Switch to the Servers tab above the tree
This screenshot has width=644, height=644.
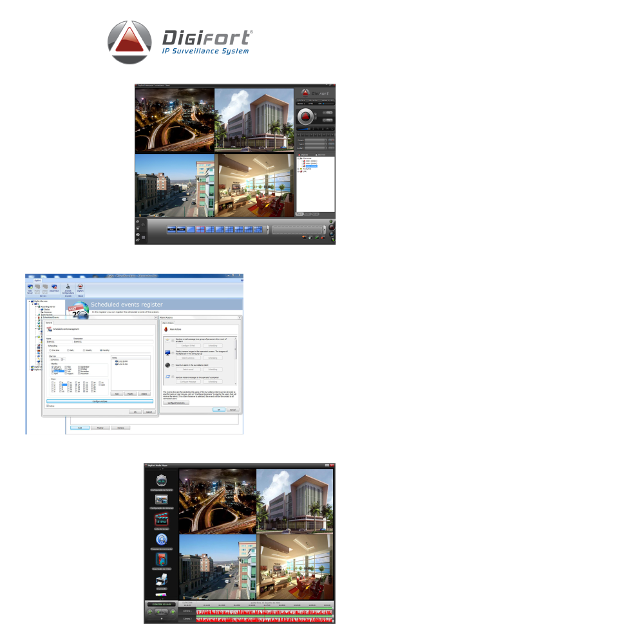click(x=320, y=155)
